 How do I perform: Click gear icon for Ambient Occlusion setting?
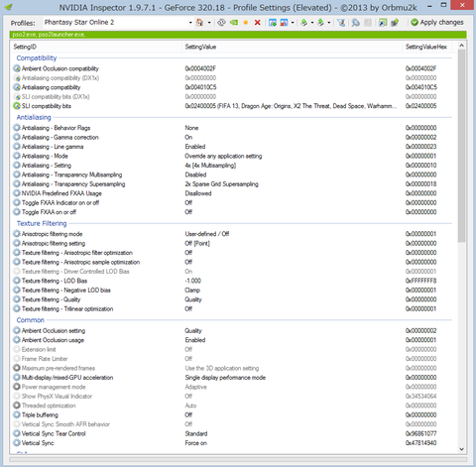coord(17,330)
